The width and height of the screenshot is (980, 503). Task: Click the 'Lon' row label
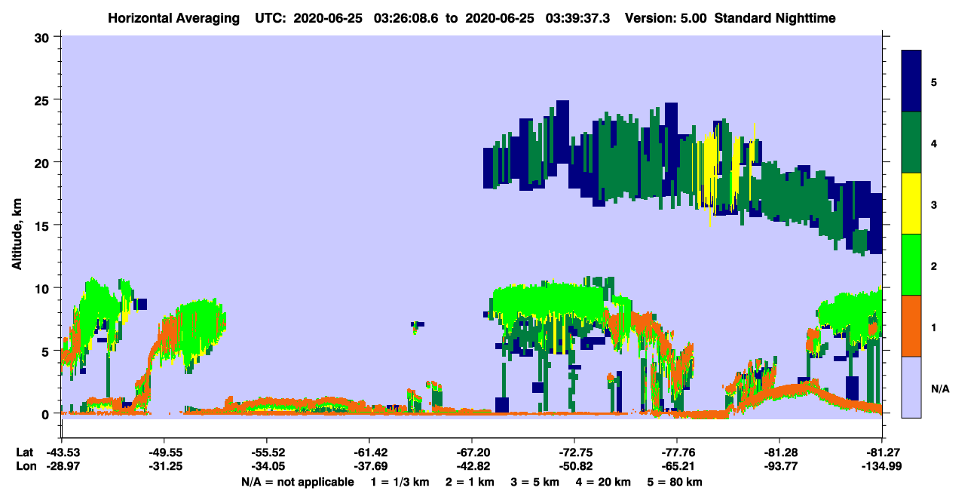click(25, 466)
